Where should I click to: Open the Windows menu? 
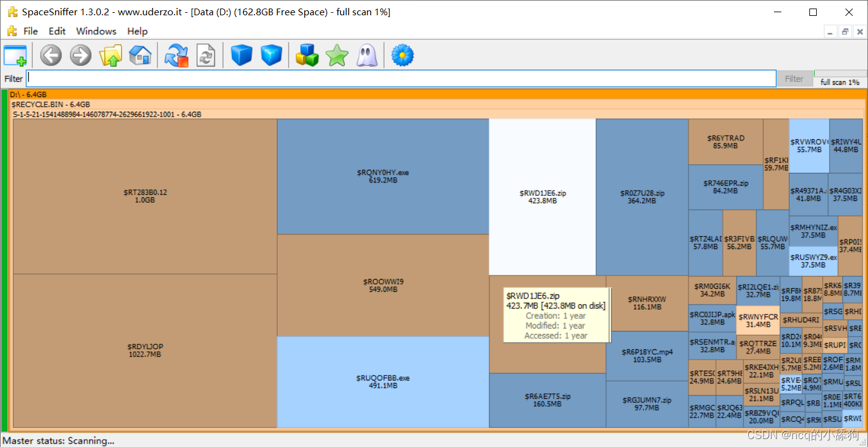(96, 31)
